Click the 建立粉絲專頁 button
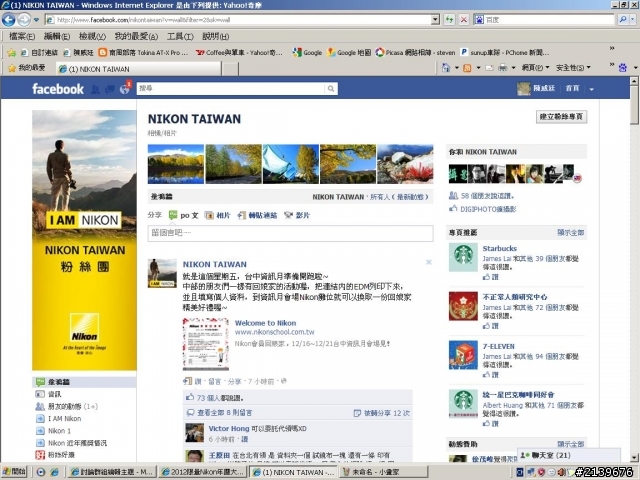 tap(561, 117)
